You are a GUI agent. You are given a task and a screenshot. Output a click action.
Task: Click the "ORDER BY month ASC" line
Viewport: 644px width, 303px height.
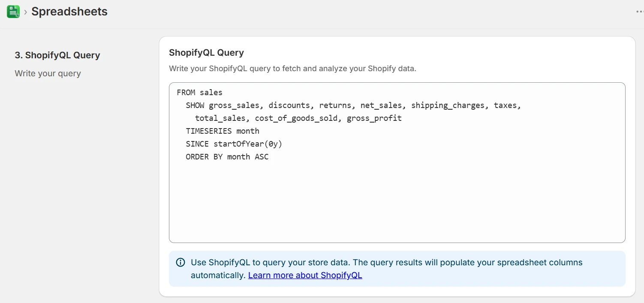coord(227,157)
